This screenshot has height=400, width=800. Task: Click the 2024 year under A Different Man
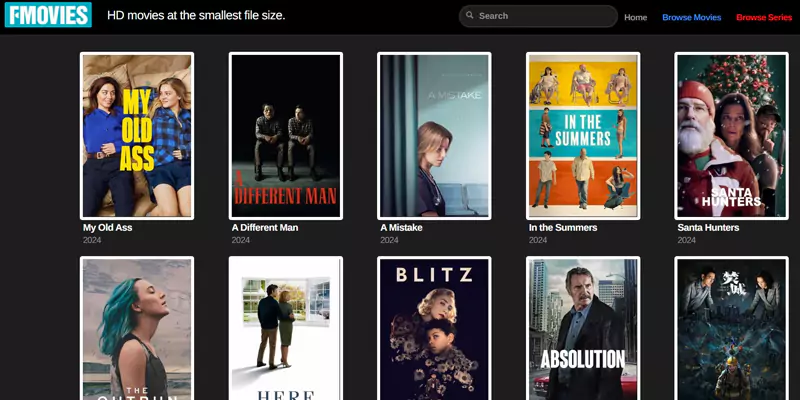pos(241,240)
